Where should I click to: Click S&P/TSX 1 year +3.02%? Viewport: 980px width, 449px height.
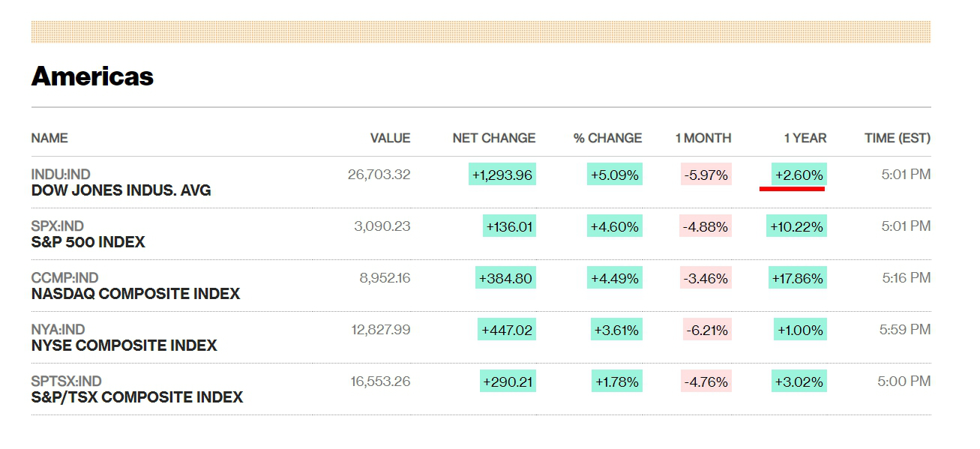pyautogui.click(x=799, y=382)
